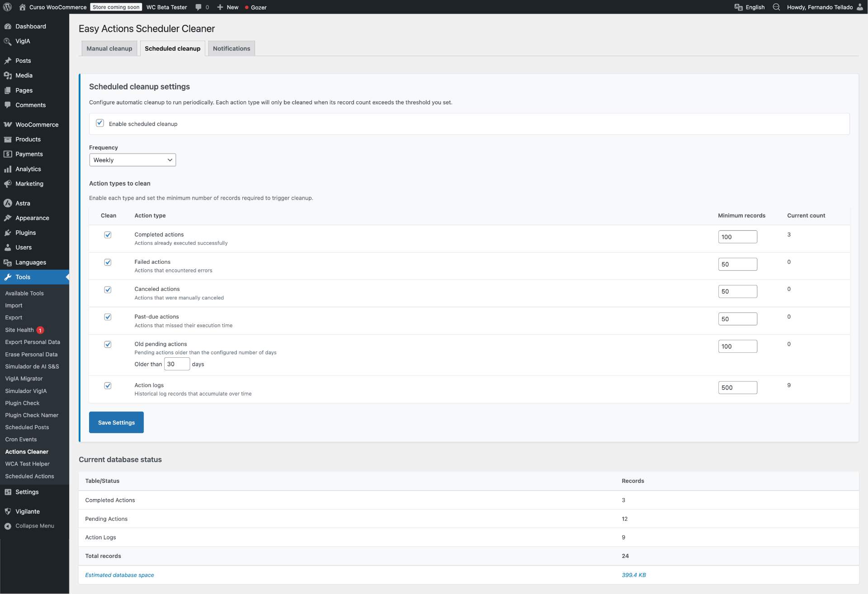Click the Plugins icon in sidebar

click(8, 233)
